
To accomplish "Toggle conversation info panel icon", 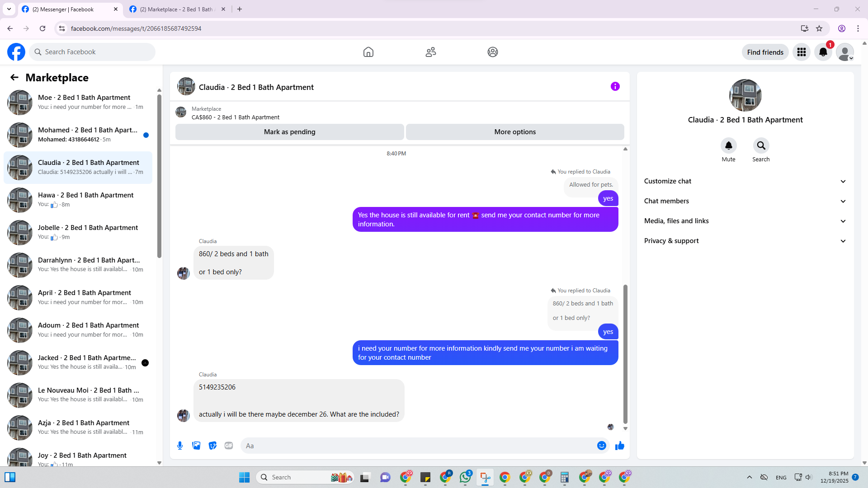I will [615, 86].
